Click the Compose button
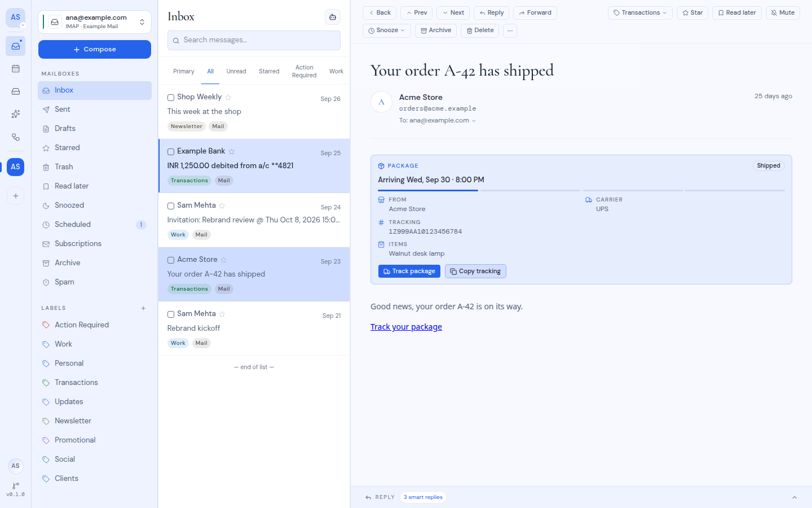Viewport: 812px width, 508px height. (95, 49)
